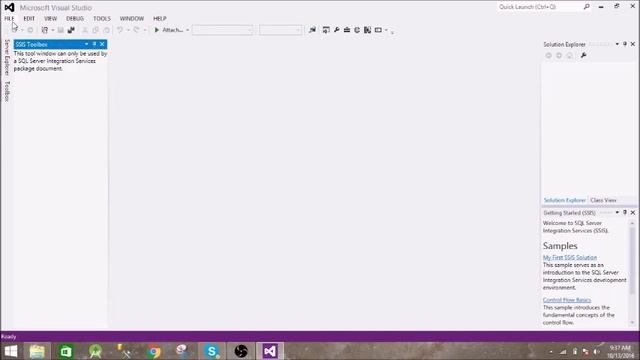Close the SSIS Toolbox panel
The image size is (640, 360).
coord(102,44)
